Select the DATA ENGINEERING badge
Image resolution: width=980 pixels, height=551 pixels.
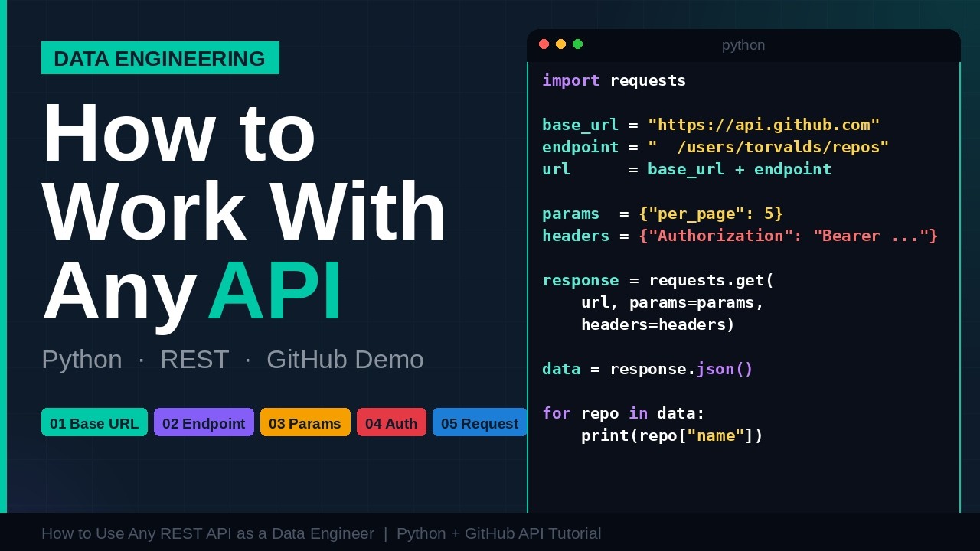tap(160, 58)
